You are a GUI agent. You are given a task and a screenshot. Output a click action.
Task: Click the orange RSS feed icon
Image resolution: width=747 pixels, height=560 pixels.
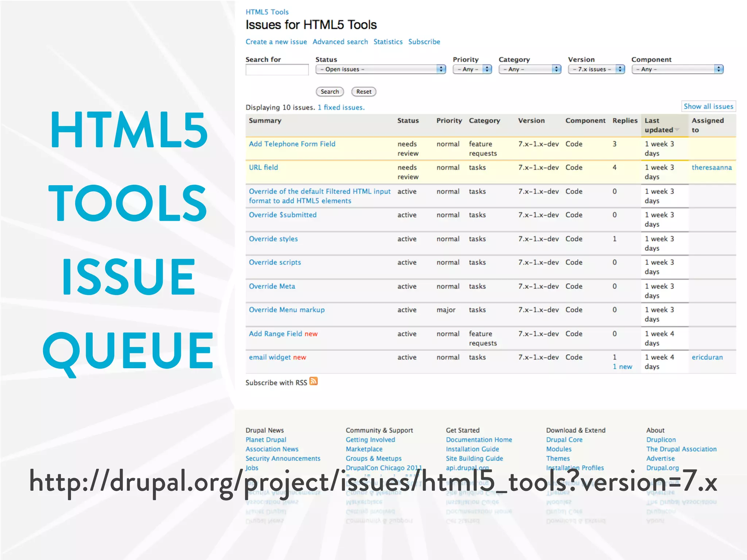[313, 381]
